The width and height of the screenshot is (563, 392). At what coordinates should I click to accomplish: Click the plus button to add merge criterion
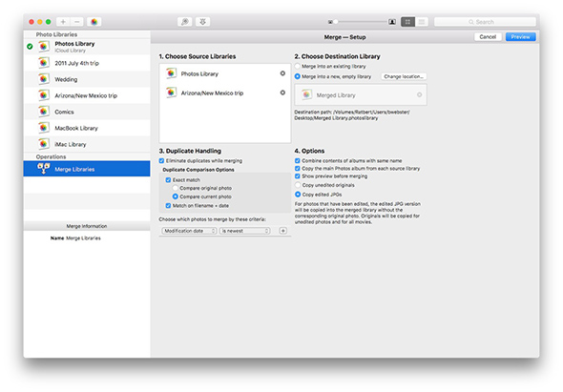pyautogui.click(x=283, y=231)
